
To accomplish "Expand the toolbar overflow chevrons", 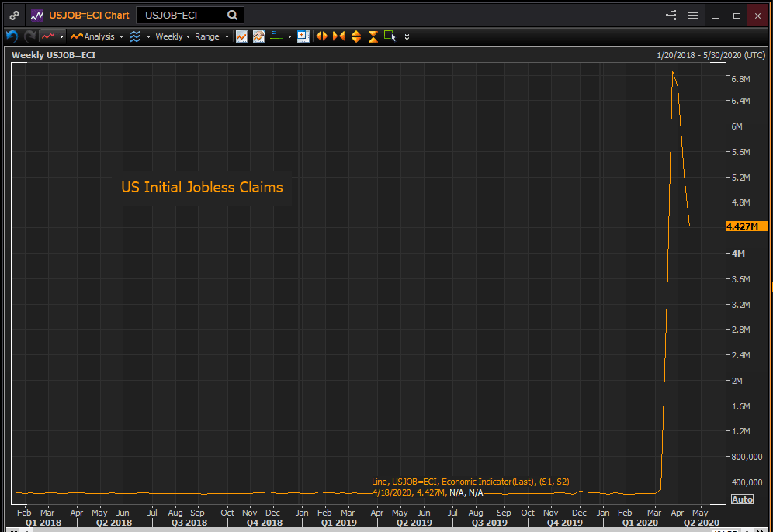I will point(407,37).
